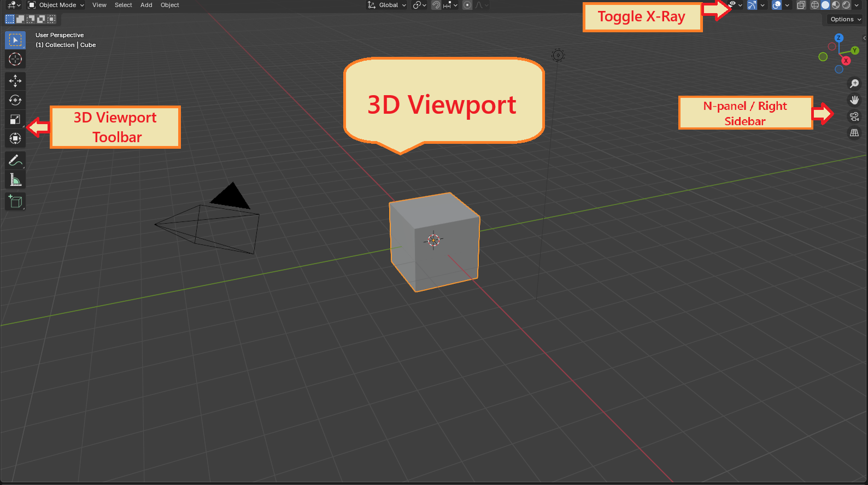
Task: Select the Add Cube tool
Action: coord(15,201)
